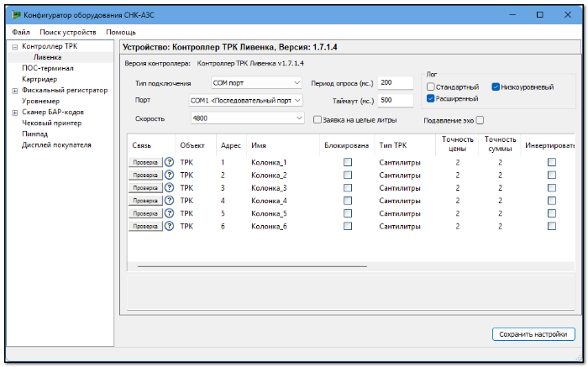The height and width of the screenshot is (367, 588).
Task: Check Блокирована for Колонка_6
Action: point(348,226)
